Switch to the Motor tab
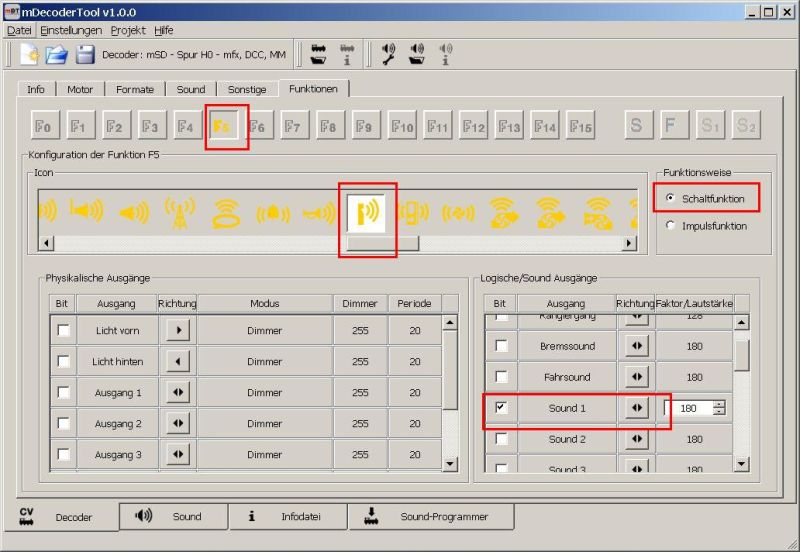800x552 pixels. click(x=80, y=89)
